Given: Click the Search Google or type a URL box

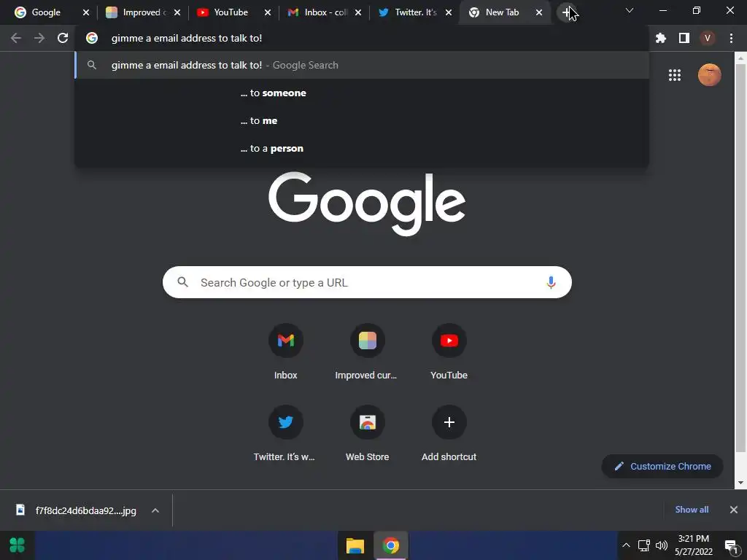Looking at the screenshot, I should 367,282.
